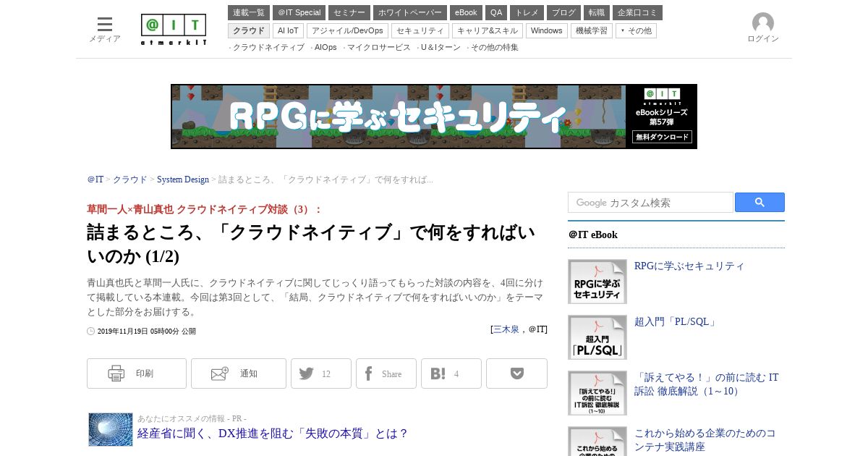Screen dimensions: 868x456
Task: Open 経産省に聞く DX推進 PR link
Action: 273,434
